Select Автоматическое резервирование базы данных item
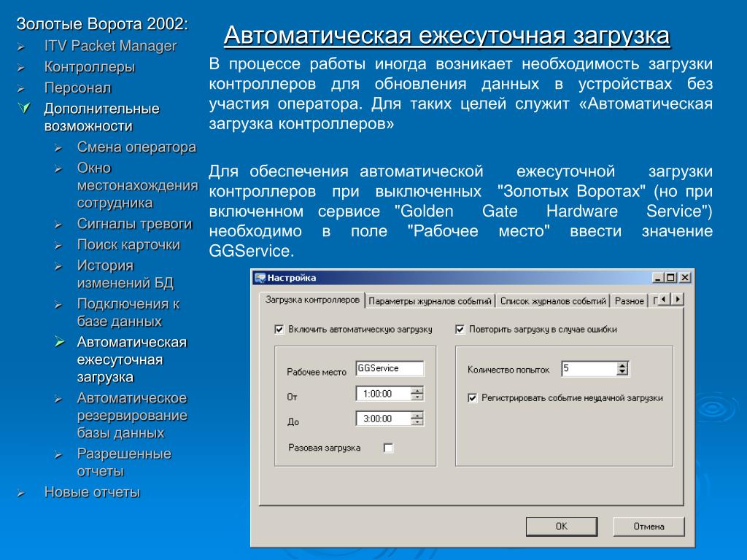747x560 pixels. pos(132,415)
